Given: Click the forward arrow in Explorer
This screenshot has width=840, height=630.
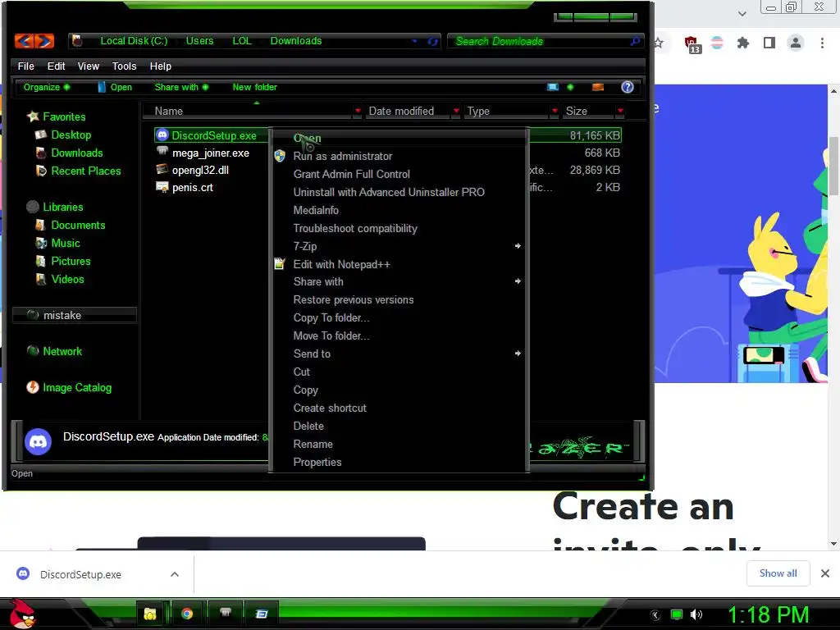Looking at the screenshot, I should (x=45, y=41).
